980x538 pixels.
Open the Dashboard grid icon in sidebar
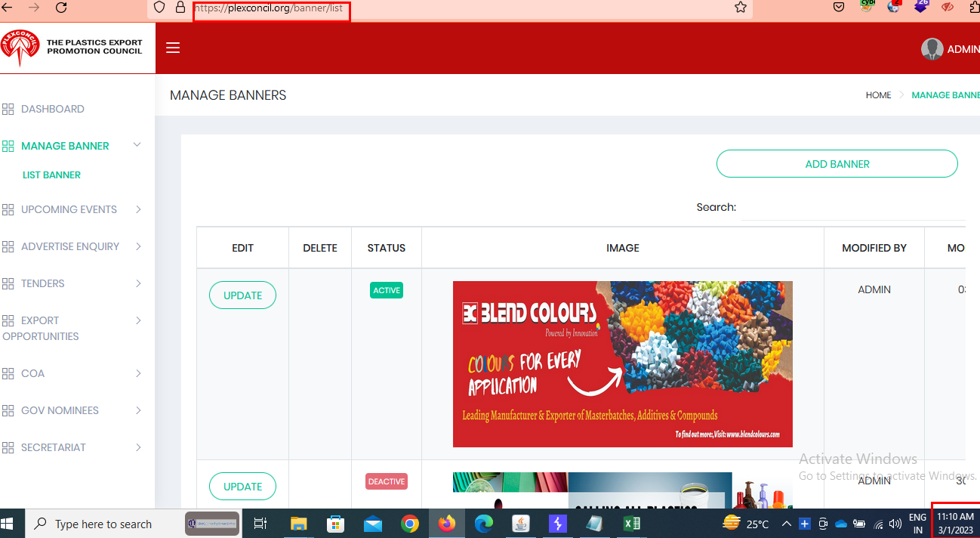click(8, 110)
